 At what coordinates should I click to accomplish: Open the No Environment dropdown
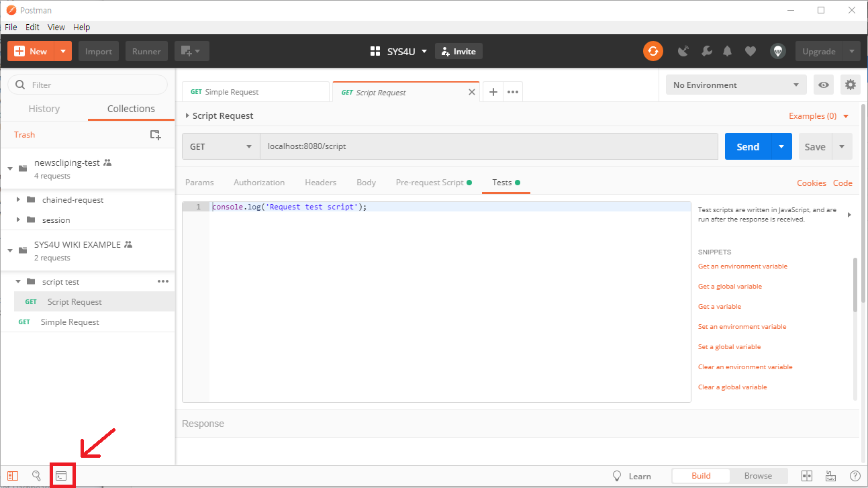click(x=736, y=85)
